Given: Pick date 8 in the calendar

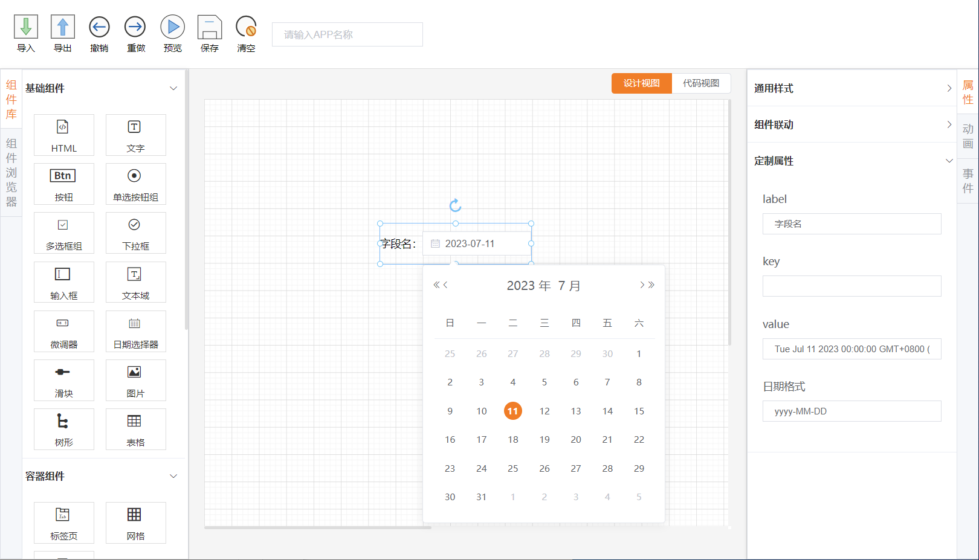Looking at the screenshot, I should tap(639, 382).
